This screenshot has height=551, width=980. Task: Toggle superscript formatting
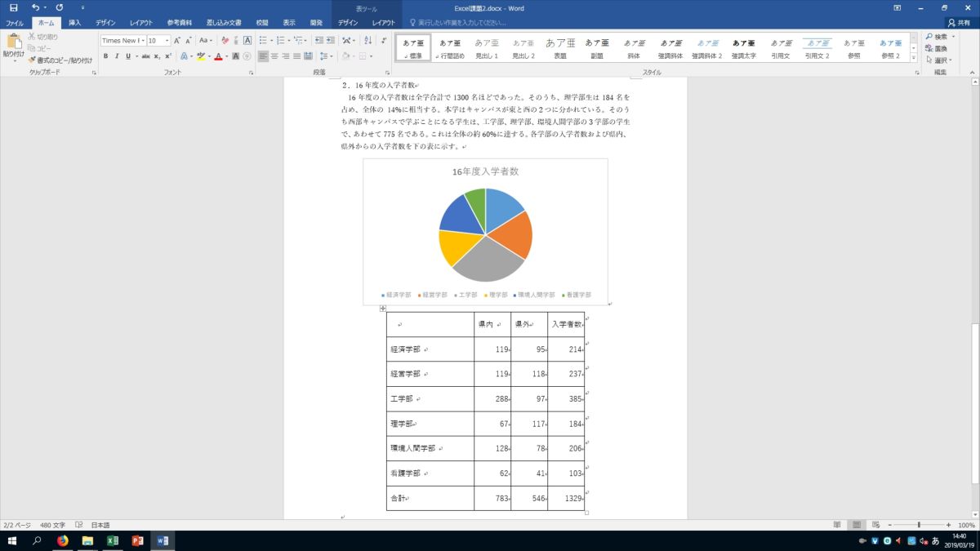[168, 56]
